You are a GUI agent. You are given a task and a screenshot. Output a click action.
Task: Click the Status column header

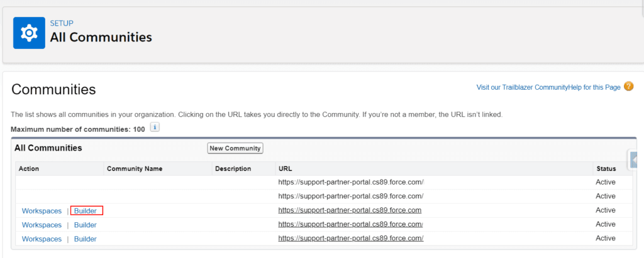[x=605, y=169]
